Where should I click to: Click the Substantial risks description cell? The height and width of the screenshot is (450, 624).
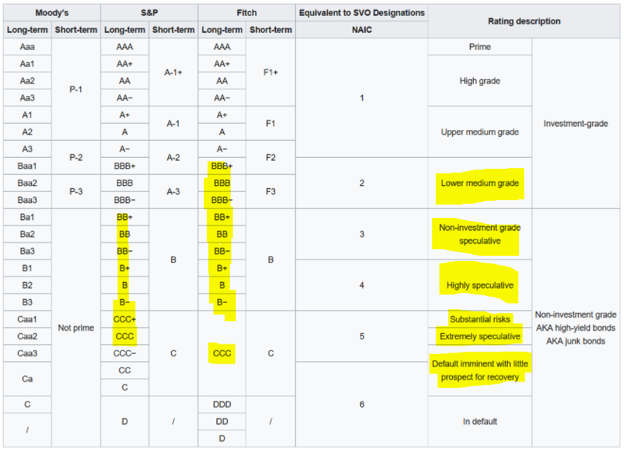480,319
